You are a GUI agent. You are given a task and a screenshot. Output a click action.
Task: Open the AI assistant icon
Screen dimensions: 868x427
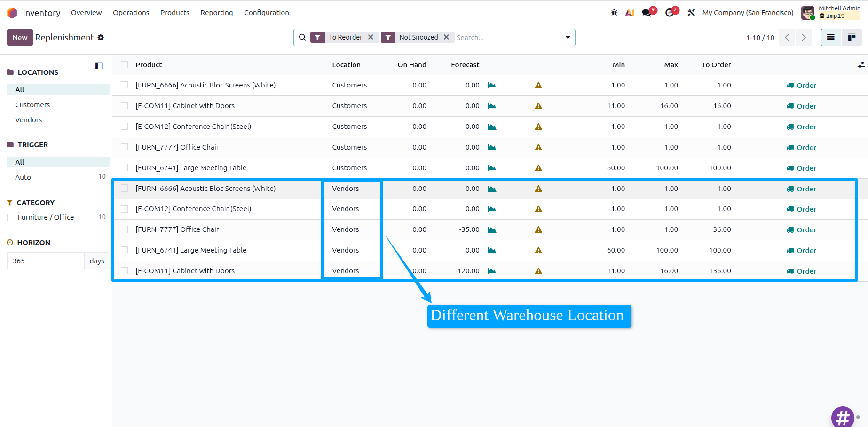pos(630,13)
